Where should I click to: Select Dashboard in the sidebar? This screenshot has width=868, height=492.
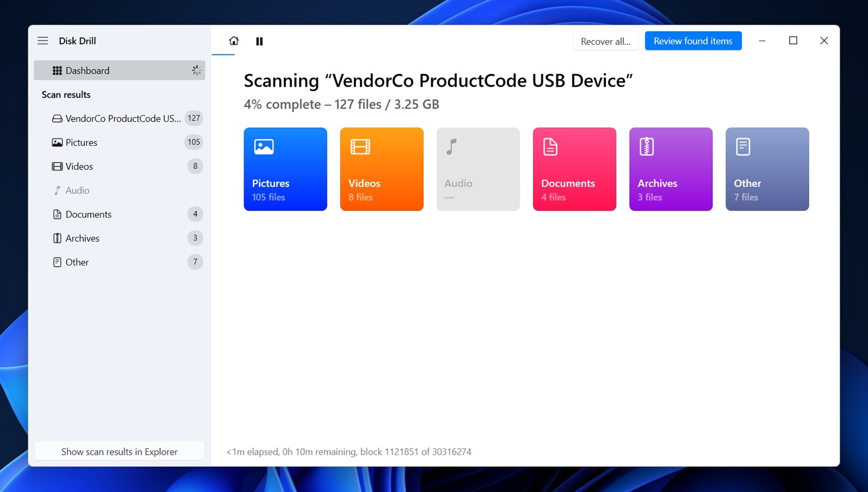[x=88, y=70]
